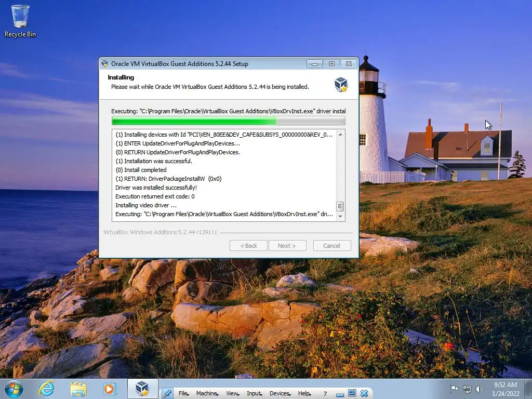
Task: Click the Cancel button in setup wizard
Action: [332, 246]
